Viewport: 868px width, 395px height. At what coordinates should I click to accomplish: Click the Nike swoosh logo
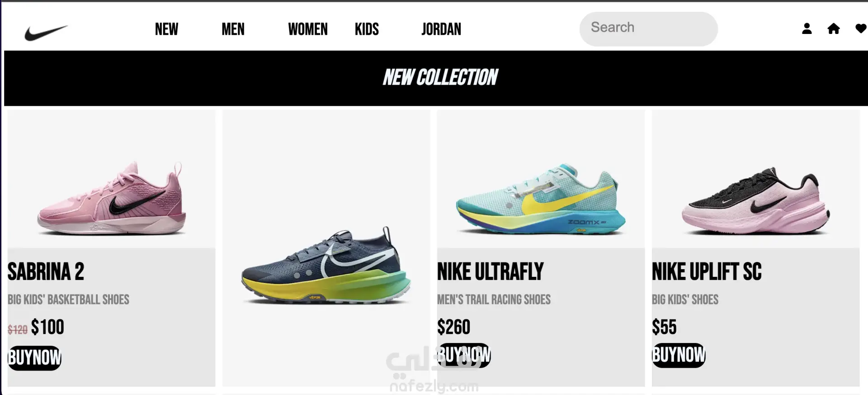click(x=46, y=33)
